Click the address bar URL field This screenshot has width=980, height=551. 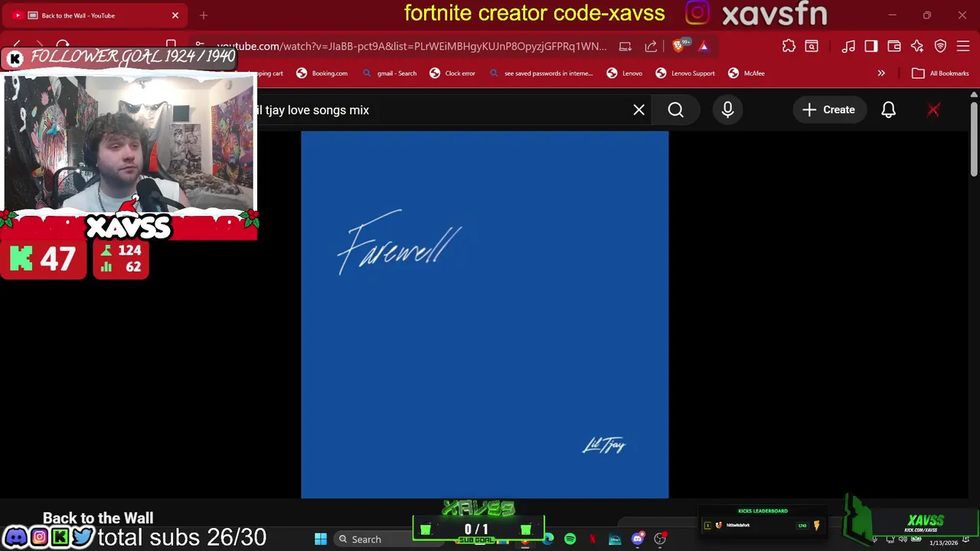pos(411,46)
